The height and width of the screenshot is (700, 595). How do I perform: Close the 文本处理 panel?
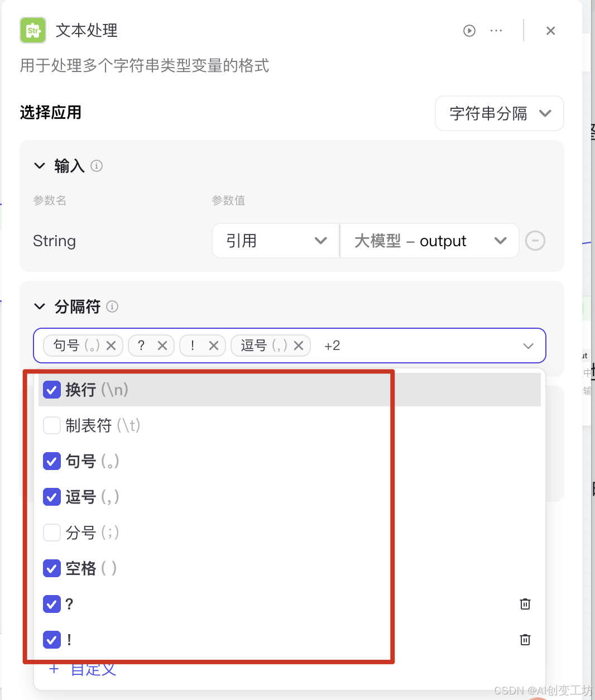pyautogui.click(x=550, y=31)
